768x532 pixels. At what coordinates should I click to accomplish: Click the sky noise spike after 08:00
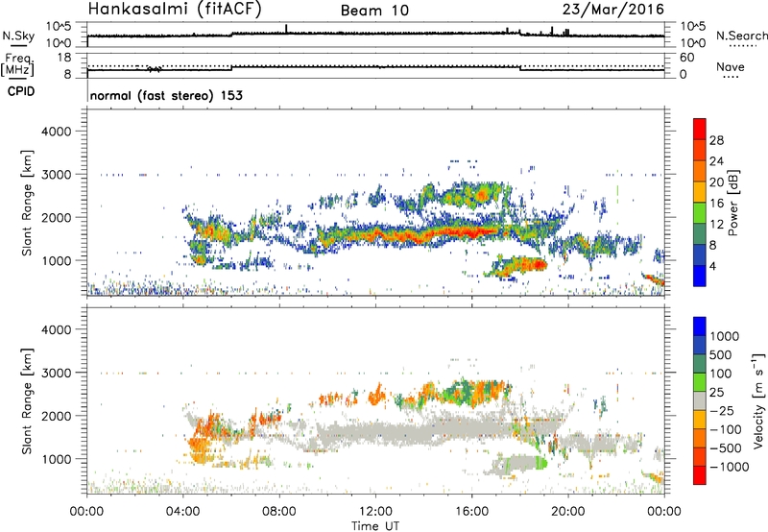click(286, 29)
